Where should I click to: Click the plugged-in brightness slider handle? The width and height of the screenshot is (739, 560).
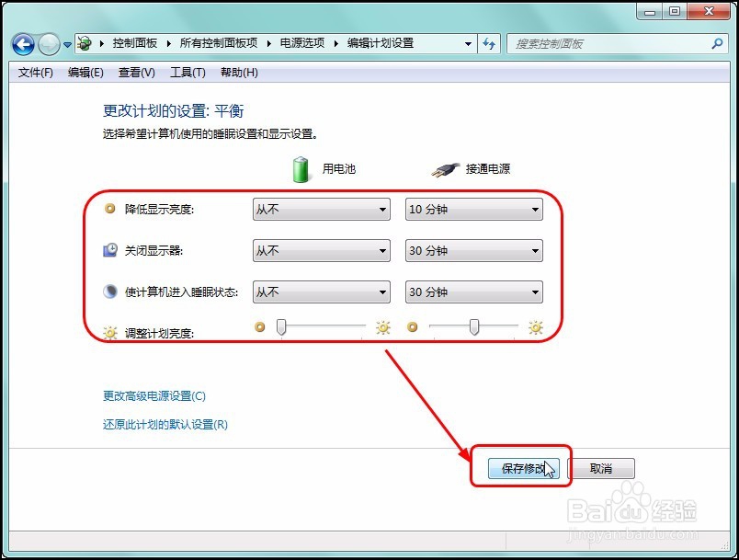click(472, 327)
